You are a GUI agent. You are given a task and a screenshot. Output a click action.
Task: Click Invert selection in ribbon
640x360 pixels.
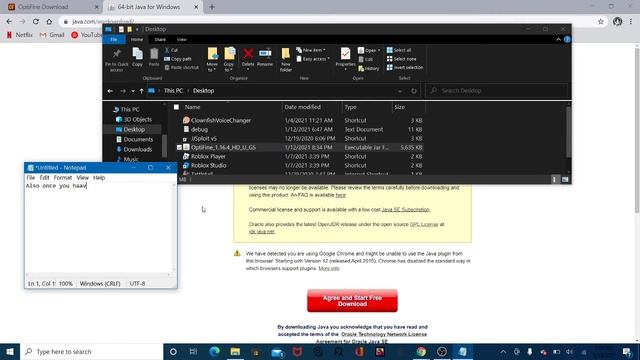[x=404, y=67]
